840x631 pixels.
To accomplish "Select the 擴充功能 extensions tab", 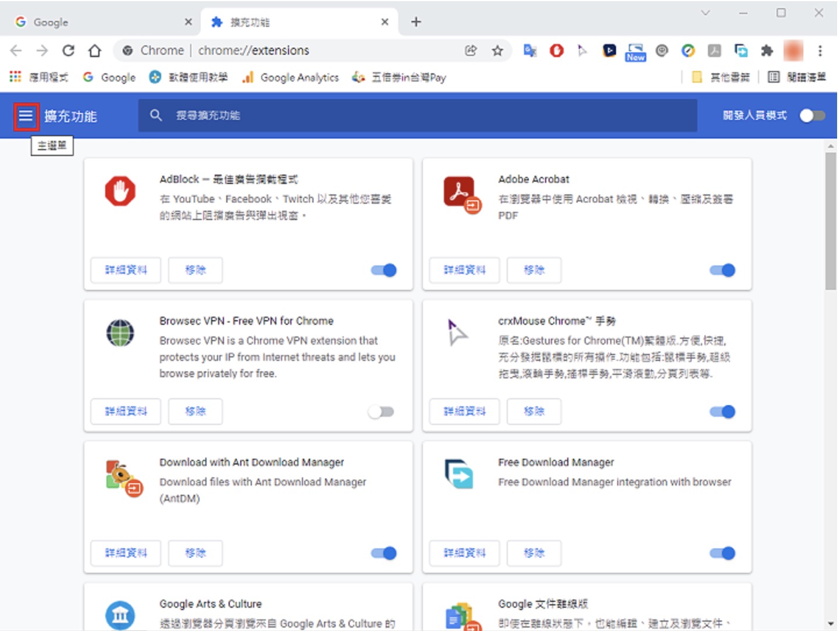I will (300, 22).
